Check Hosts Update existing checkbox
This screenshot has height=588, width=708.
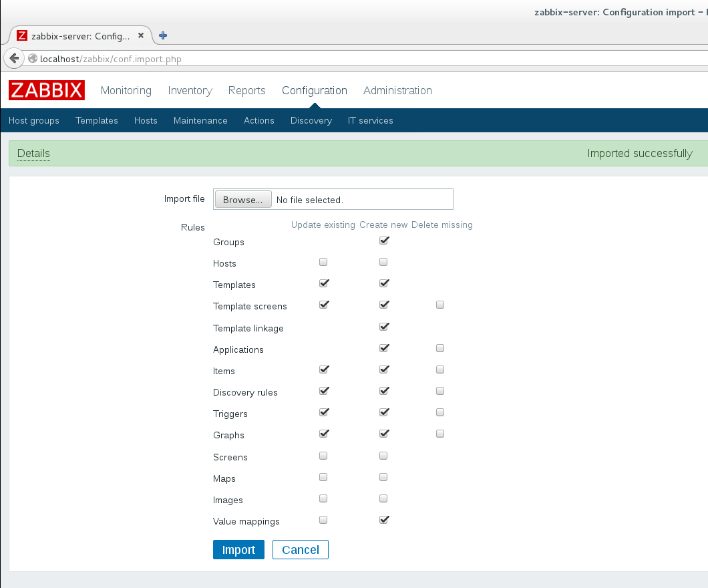323,262
